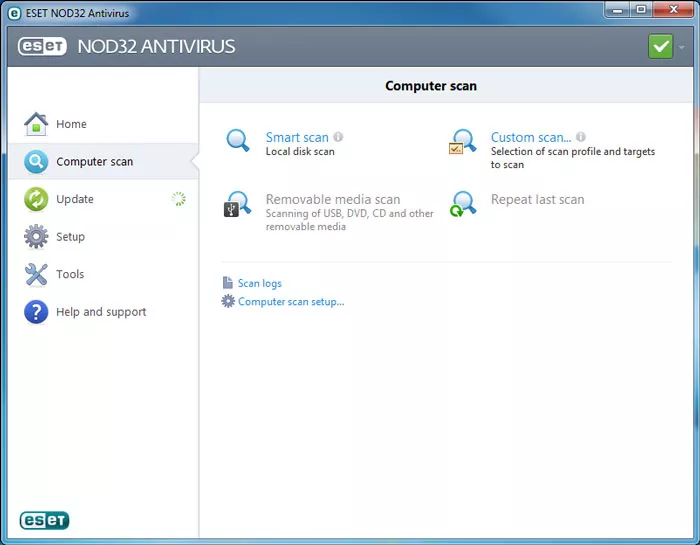This screenshot has width=700, height=545.
Task: Click the 'Computer scan' page heading
Action: point(431,86)
